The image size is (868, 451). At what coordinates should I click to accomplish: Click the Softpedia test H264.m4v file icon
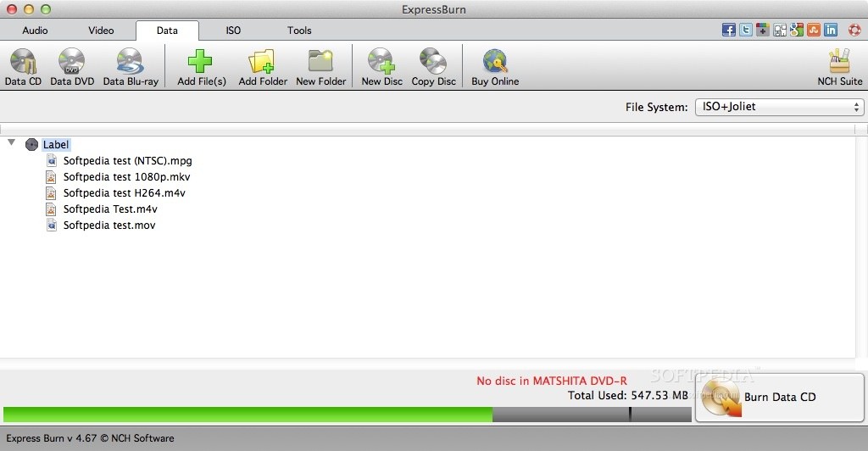52,192
